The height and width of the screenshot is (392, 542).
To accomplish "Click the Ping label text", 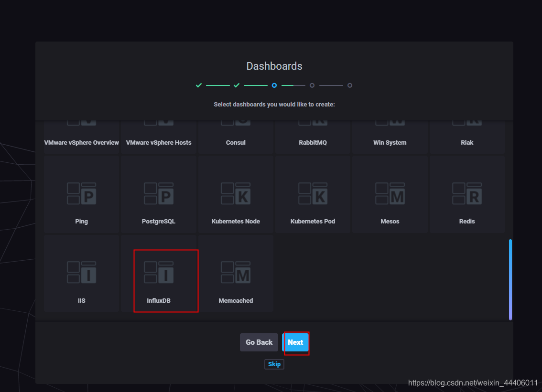I will (82, 222).
